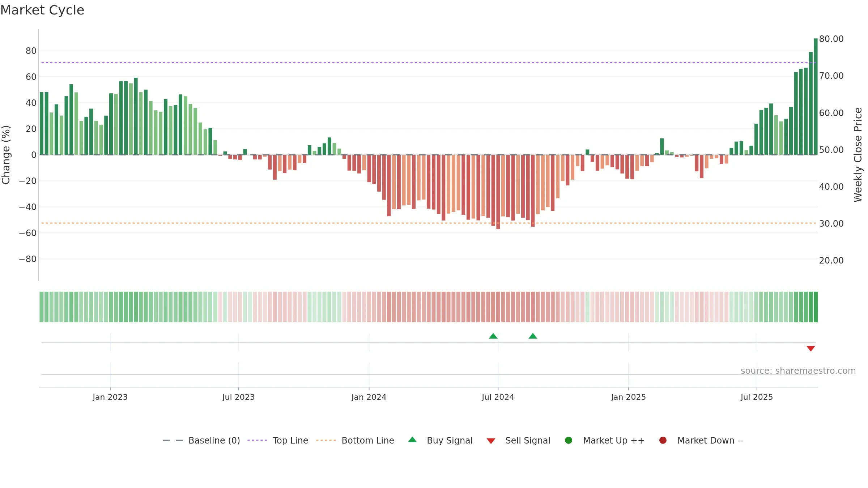This screenshot has width=868, height=488.
Task: Click the Jul 2025 axis label
Action: (x=757, y=397)
